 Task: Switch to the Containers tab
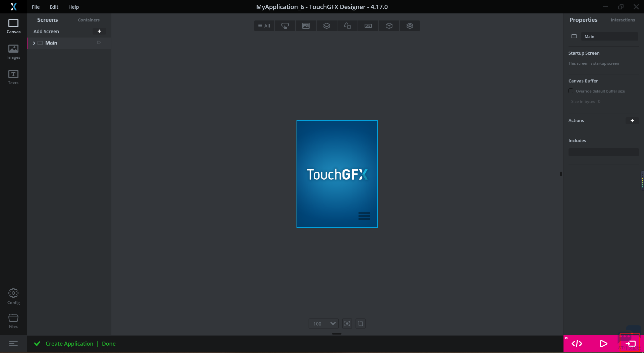89,20
